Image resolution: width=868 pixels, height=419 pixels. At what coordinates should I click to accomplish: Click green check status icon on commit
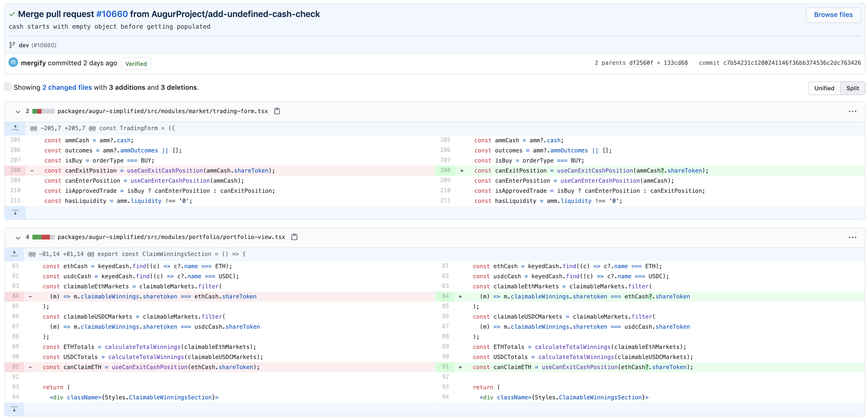coord(12,14)
